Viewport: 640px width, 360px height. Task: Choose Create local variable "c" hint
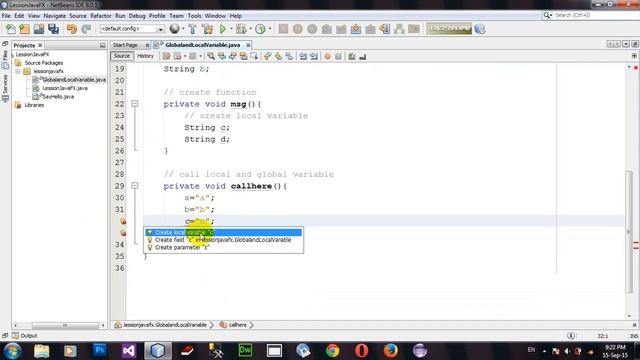(x=223, y=232)
